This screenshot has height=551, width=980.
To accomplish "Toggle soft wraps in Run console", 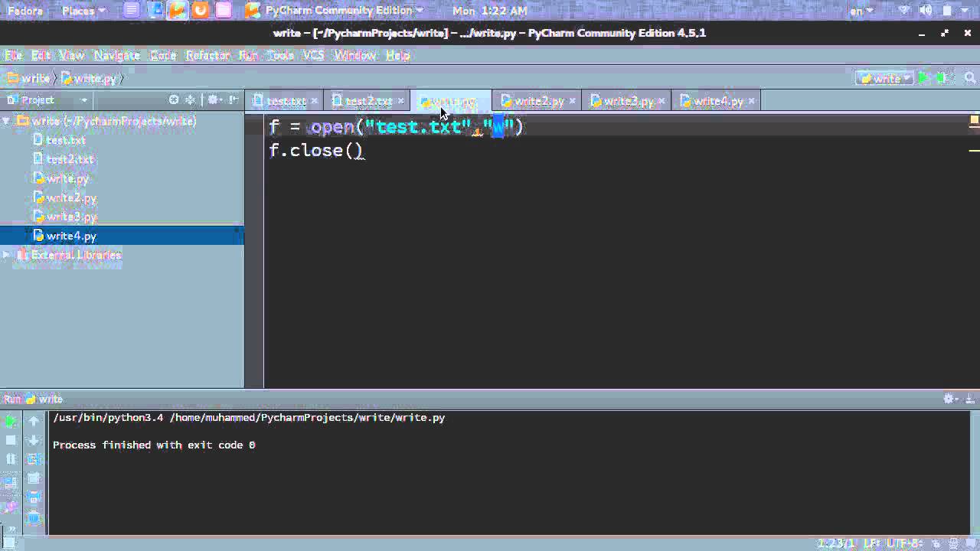I will click(x=34, y=460).
